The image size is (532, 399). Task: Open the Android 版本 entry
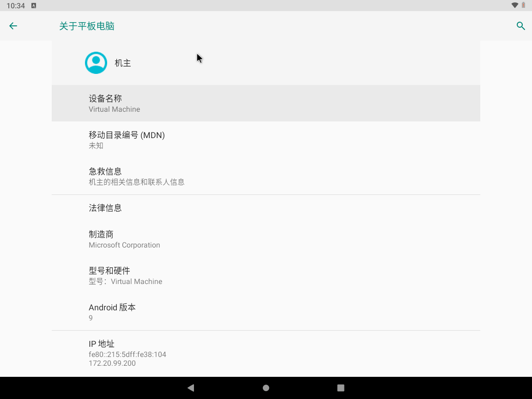[x=266, y=312]
